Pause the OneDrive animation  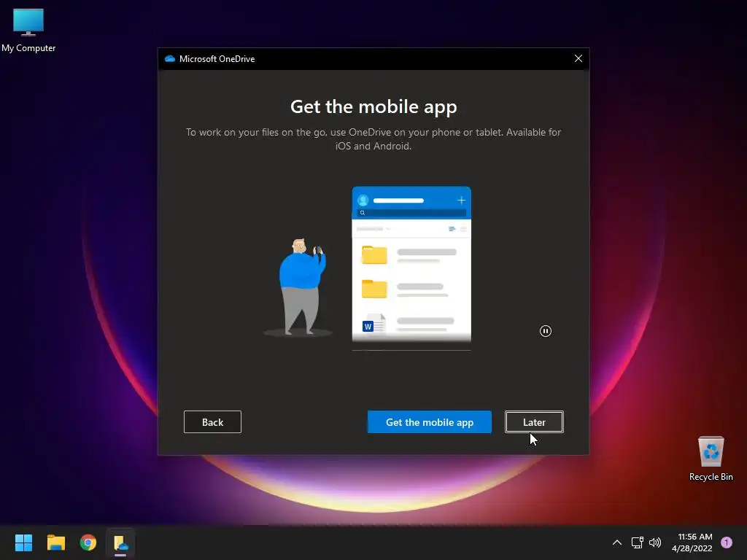[x=546, y=331]
